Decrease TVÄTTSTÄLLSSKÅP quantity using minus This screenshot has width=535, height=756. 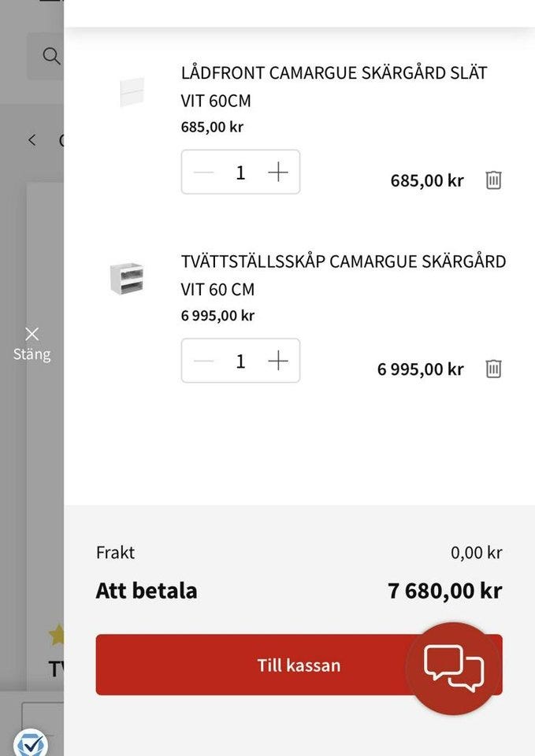(203, 360)
